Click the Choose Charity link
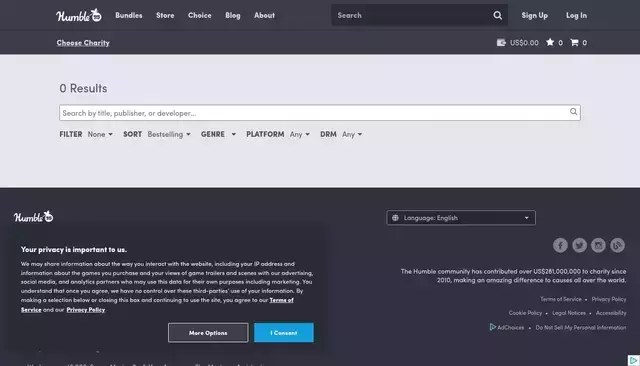This screenshot has width=640, height=366. [83, 43]
